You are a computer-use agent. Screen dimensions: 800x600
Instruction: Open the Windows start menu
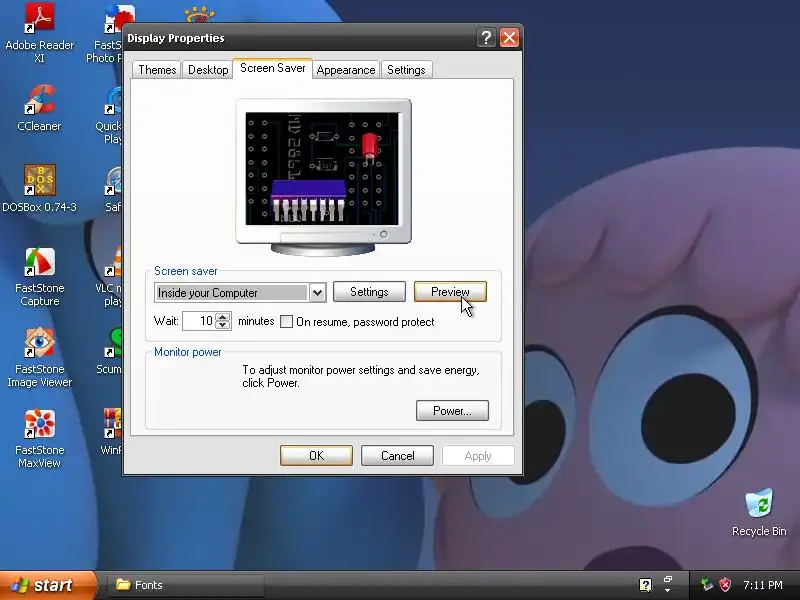coord(48,585)
